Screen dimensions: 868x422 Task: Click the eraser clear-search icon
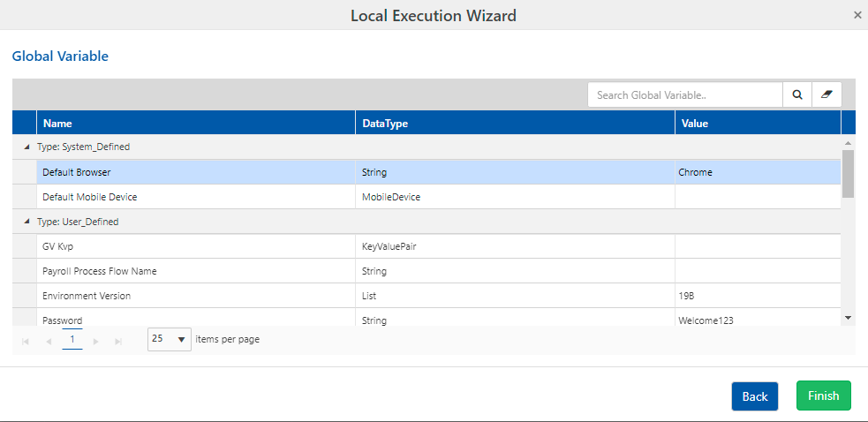826,94
